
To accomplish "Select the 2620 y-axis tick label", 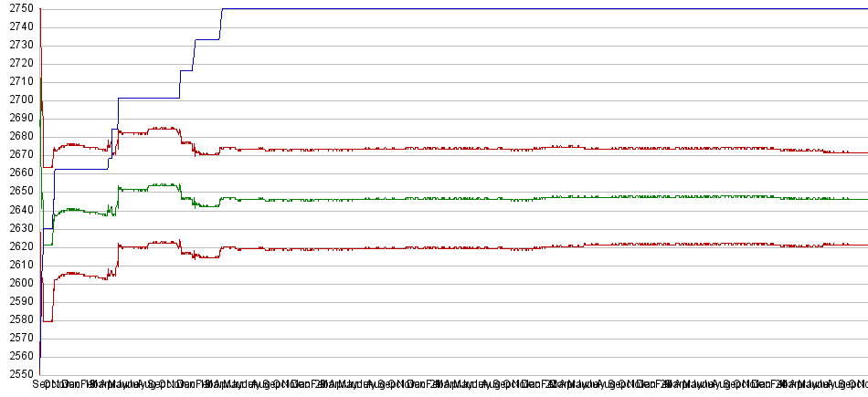I will tap(18, 246).
